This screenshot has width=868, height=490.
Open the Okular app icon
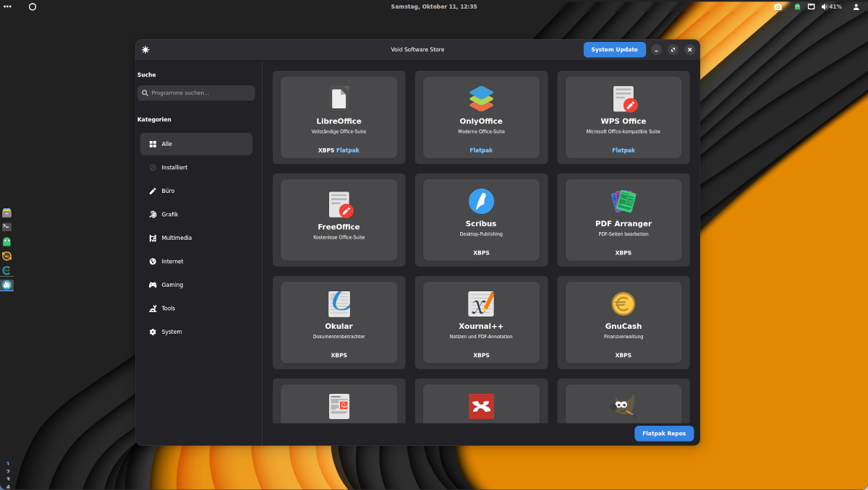pos(339,304)
